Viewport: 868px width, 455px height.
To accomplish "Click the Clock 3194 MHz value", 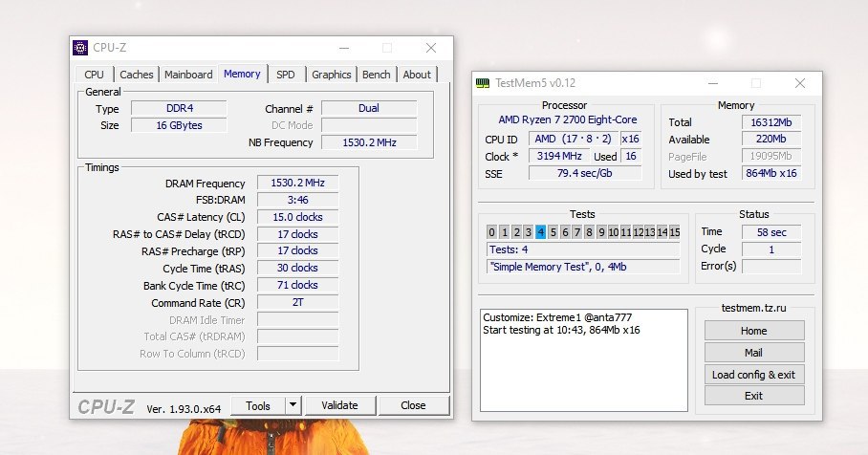I will coord(559,156).
